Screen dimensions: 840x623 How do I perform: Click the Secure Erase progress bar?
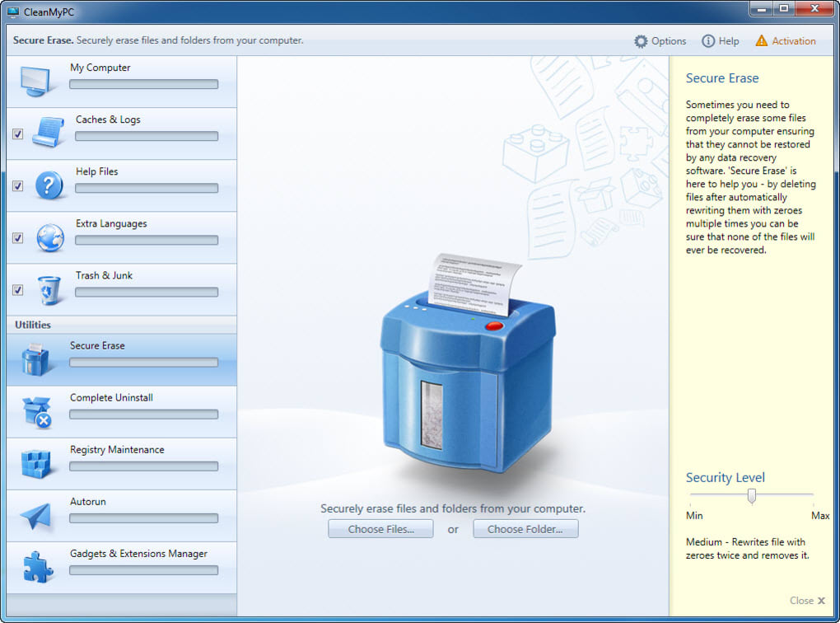point(143,363)
